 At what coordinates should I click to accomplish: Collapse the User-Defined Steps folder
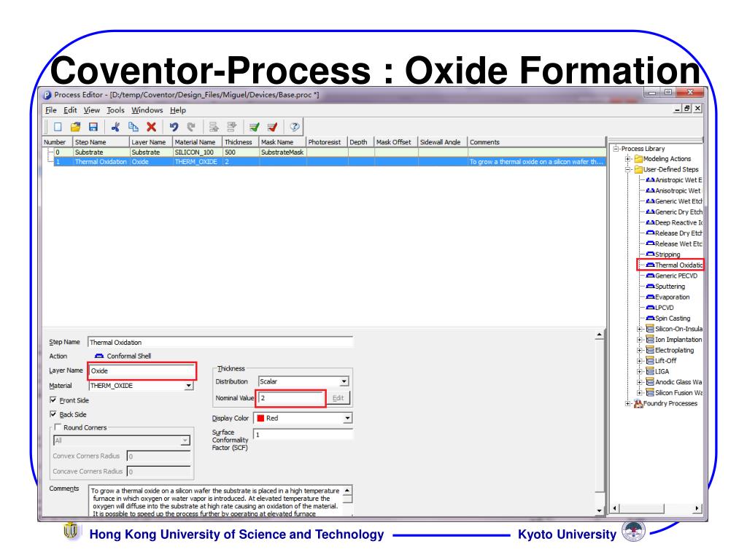click(x=628, y=169)
